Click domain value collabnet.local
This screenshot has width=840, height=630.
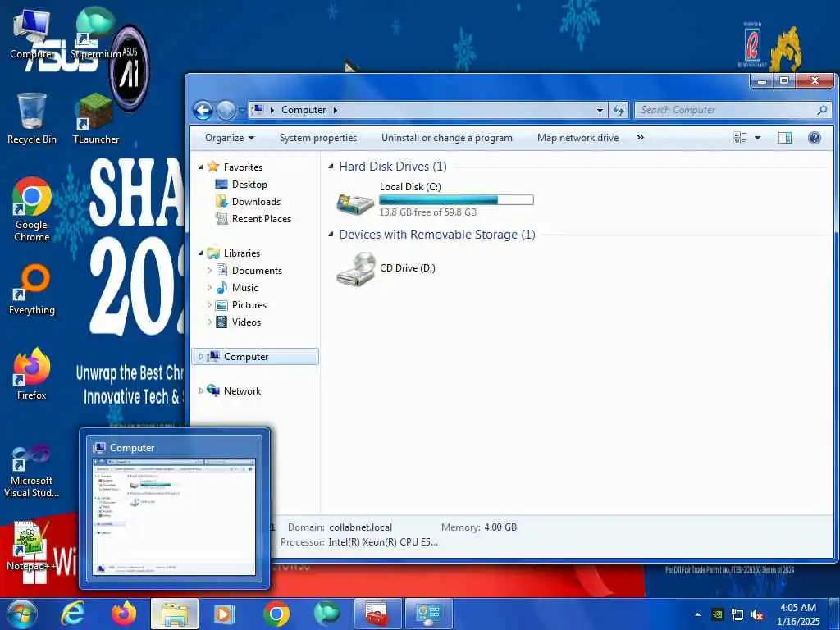coord(361,527)
